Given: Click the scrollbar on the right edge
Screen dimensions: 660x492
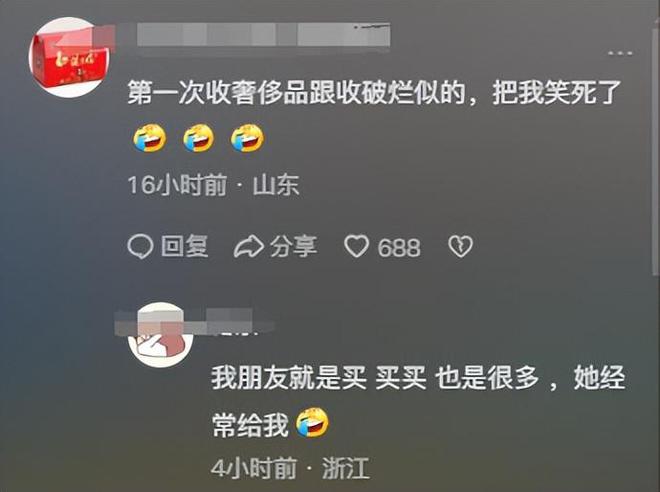Looking at the screenshot, I should 656,152.
